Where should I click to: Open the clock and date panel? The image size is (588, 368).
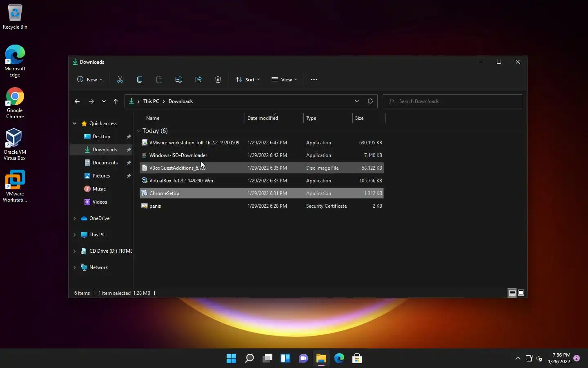tap(559, 358)
